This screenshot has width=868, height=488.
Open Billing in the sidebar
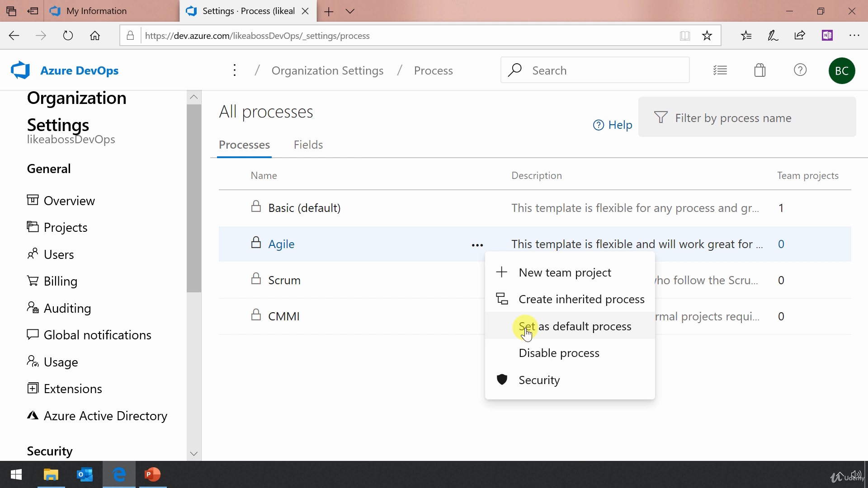tap(52, 281)
